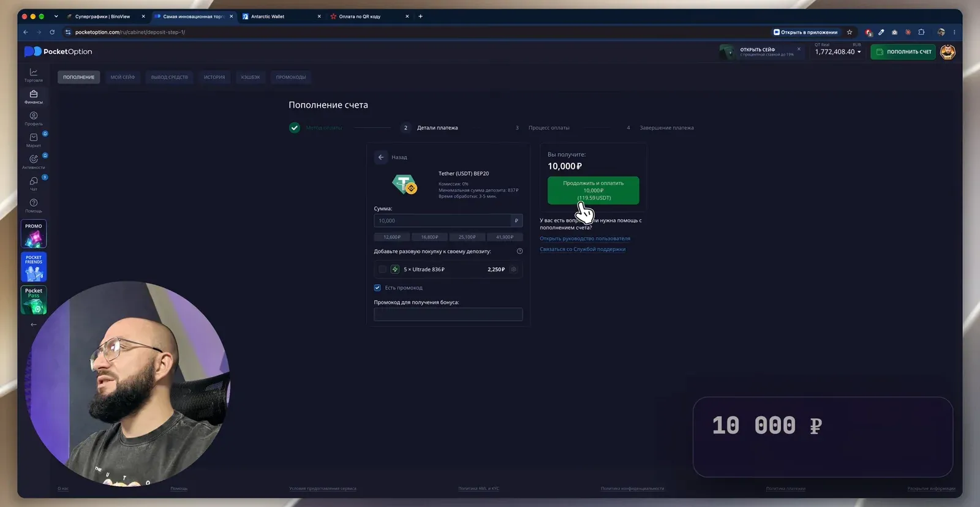Bookmark this page with the star icon

click(x=850, y=32)
